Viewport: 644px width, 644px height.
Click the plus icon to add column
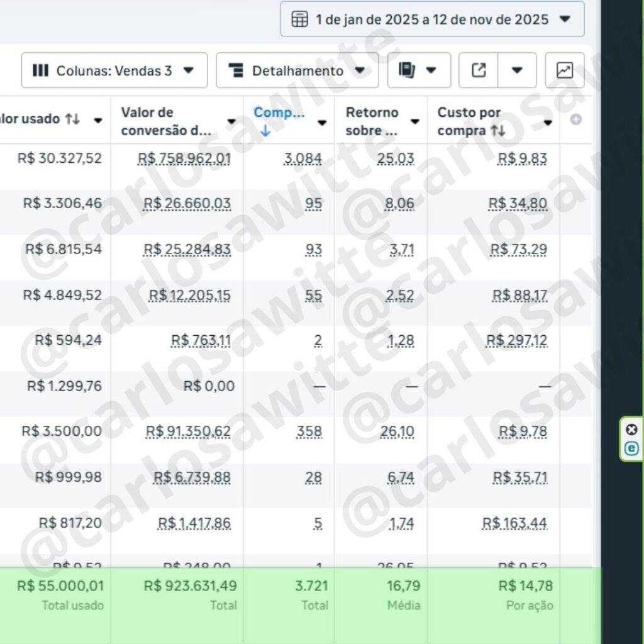click(x=575, y=120)
